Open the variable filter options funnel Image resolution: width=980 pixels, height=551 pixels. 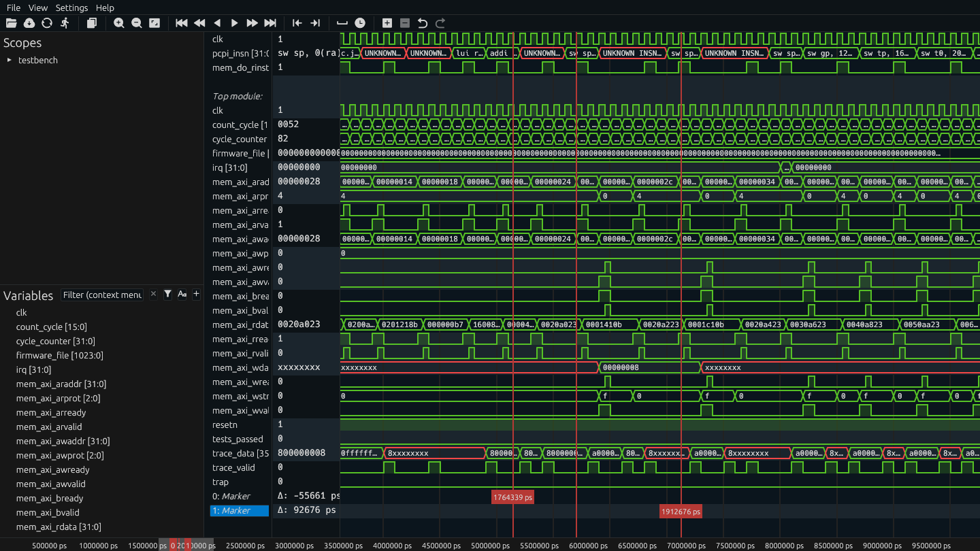click(167, 295)
